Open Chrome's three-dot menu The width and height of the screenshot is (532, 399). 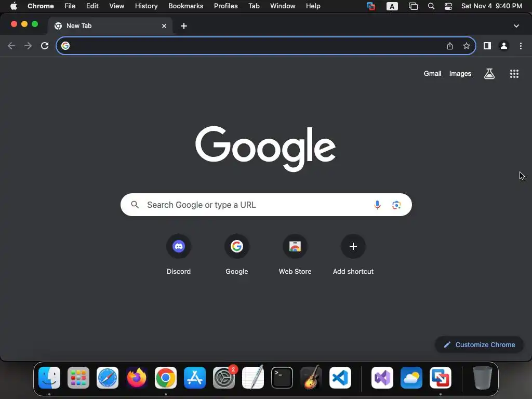[x=521, y=46]
